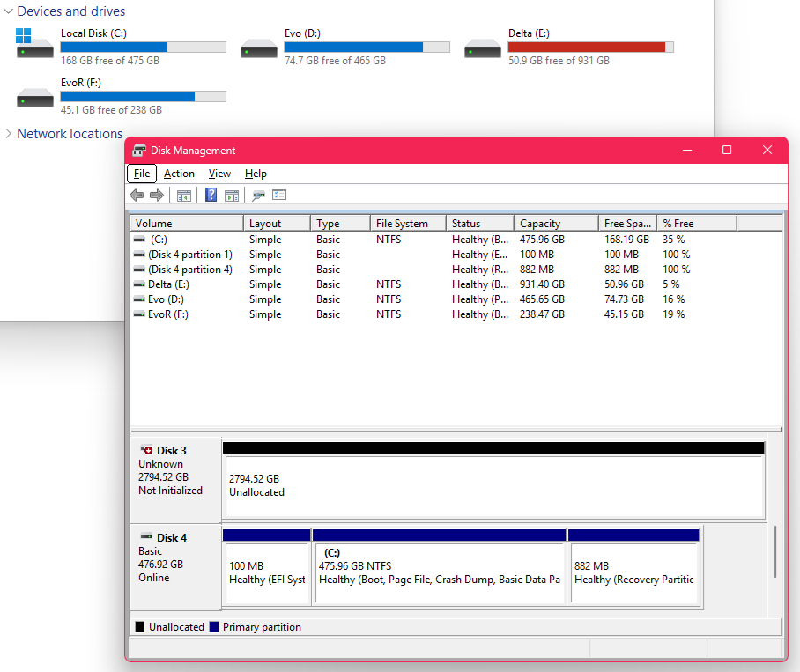
Task: Select the (Disk 4 partition 1) volume row
Action: pyautogui.click(x=456, y=255)
